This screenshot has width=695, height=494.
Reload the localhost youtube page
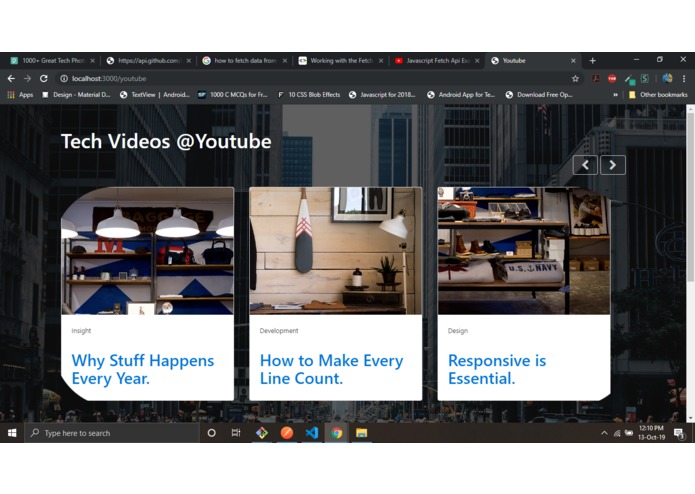pos(43,78)
